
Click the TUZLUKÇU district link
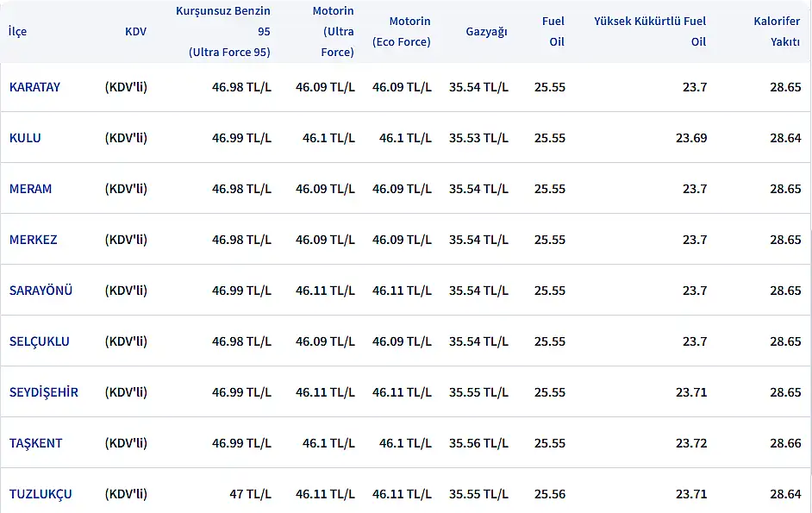(x=41, y=494)
